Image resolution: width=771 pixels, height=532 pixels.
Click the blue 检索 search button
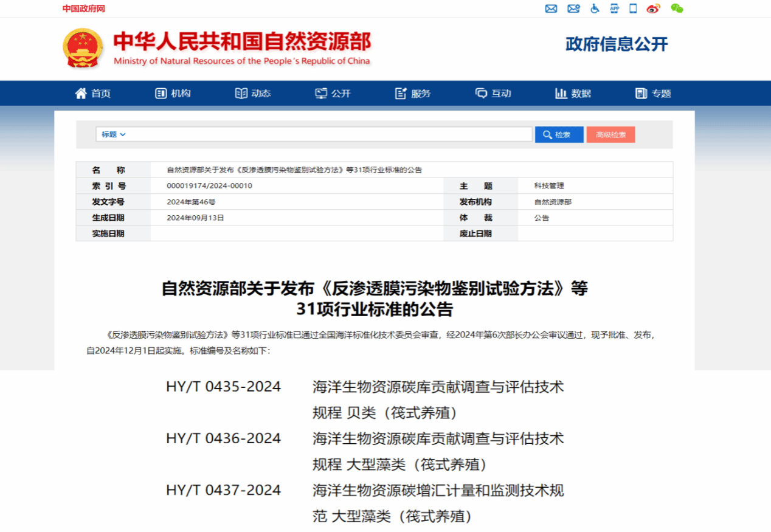point(559,134)
